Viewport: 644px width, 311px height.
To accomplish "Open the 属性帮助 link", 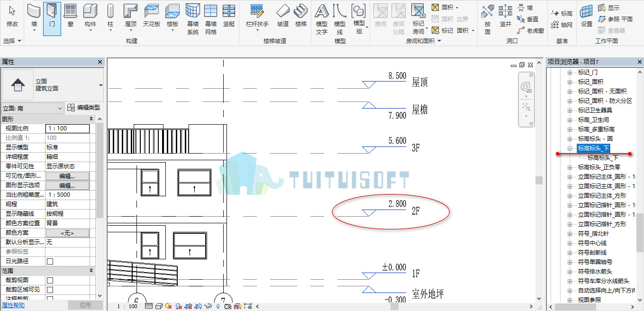I will coord(13,305).
